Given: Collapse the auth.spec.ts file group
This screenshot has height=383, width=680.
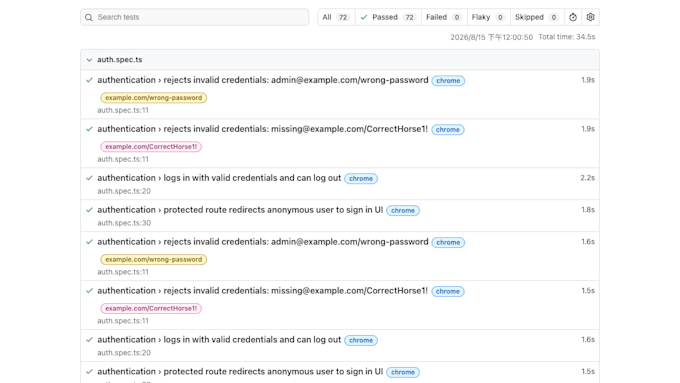Looking at the screenshot, I should tap(89, 60).
